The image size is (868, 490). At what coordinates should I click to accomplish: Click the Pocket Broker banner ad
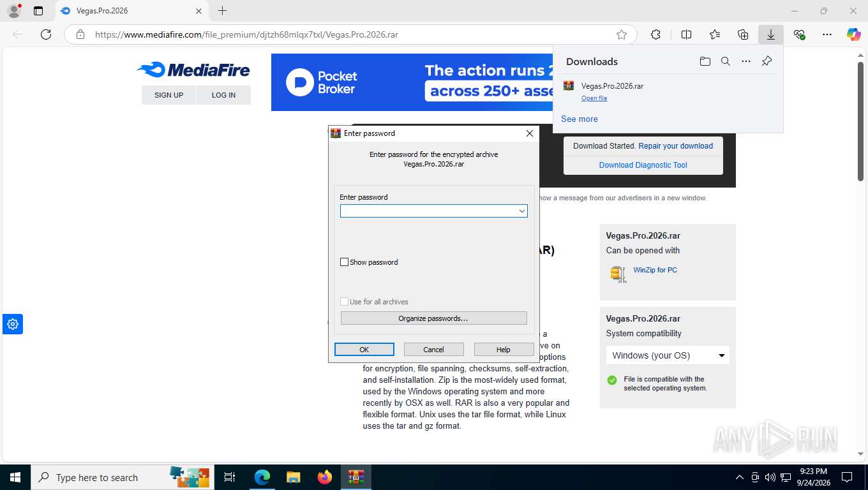[x=412, y=82]
